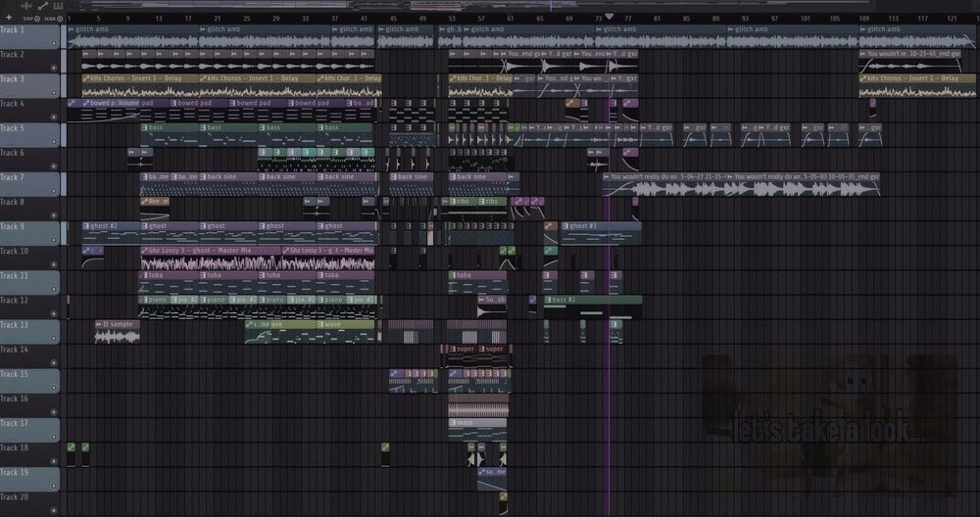Image resolution: width=980 pixels, height=517 pixels.
Task: Select the Track 7 header
Action: coord(29,184)
